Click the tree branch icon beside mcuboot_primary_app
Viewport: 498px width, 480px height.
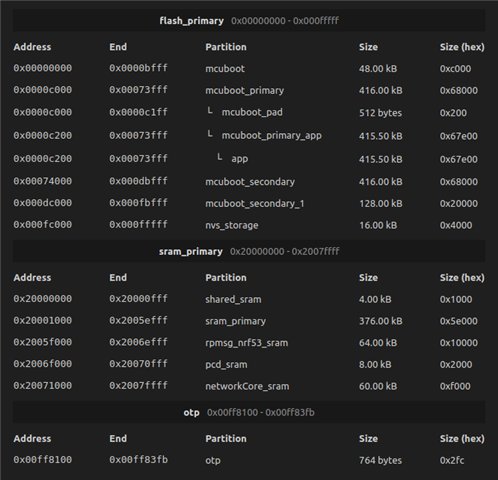click(210, 134)
